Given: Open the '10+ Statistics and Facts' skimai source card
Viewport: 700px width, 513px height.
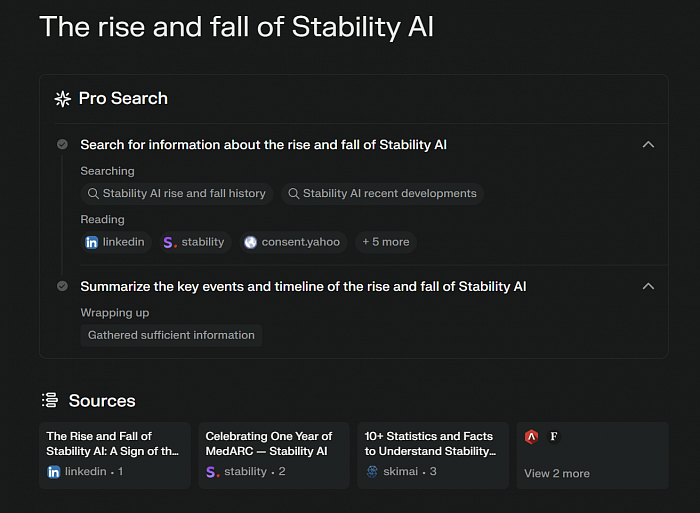Looking at the screenshot, I should pyautogui.click(x=433, y=455).
